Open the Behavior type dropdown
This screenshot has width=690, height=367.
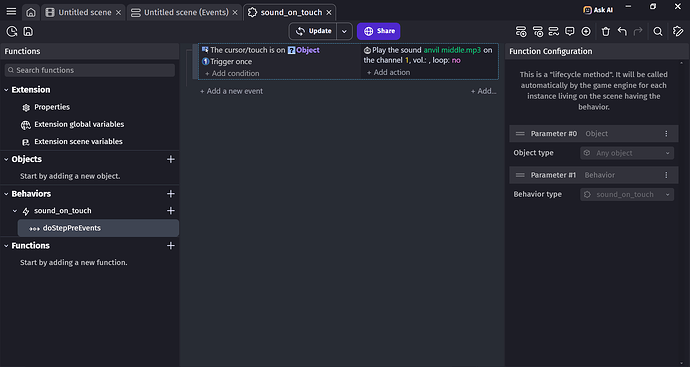627,195
